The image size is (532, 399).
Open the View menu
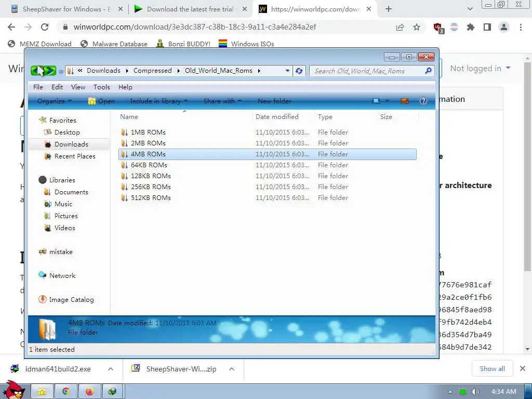point(78,87)
